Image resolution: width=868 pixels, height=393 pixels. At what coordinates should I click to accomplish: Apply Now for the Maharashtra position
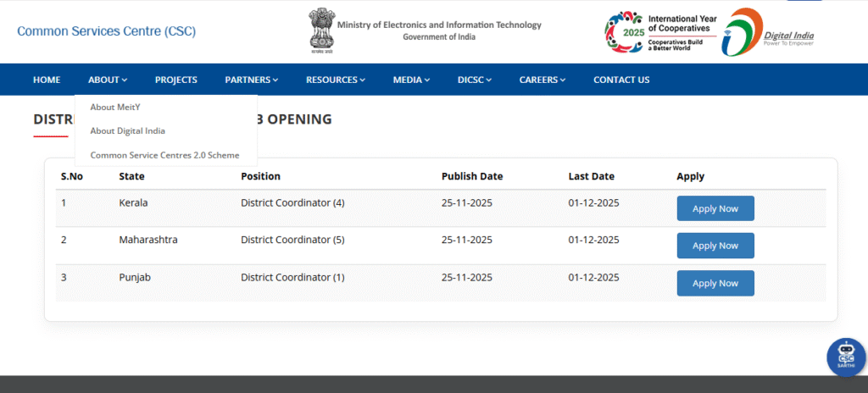[x=715, y=246]
